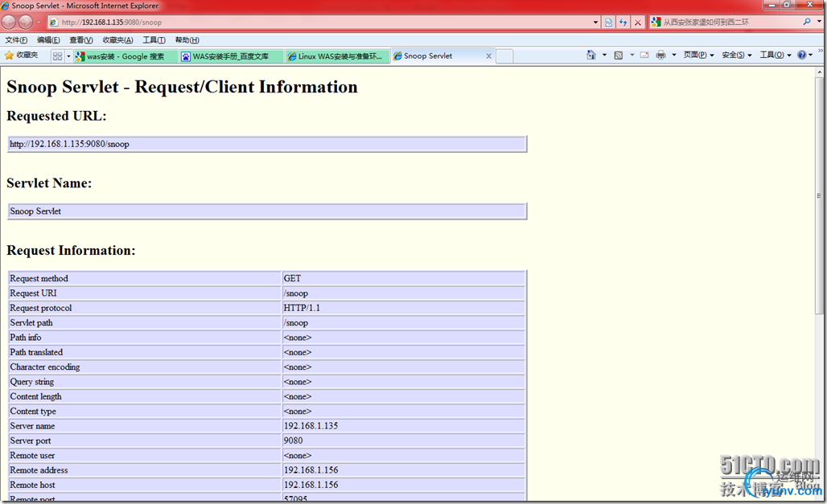Open the 页面(P) command bar menu
The image size is (827, 504).
click(698, 55)
